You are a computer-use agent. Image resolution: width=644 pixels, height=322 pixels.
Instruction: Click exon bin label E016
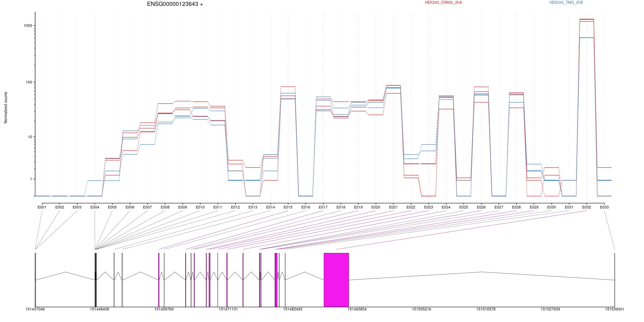(306, 207)
